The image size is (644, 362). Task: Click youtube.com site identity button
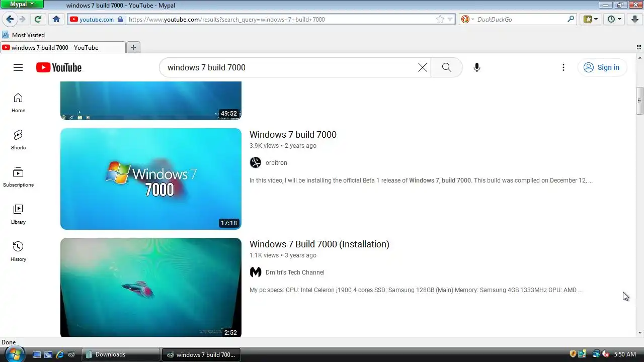(96, 19)
